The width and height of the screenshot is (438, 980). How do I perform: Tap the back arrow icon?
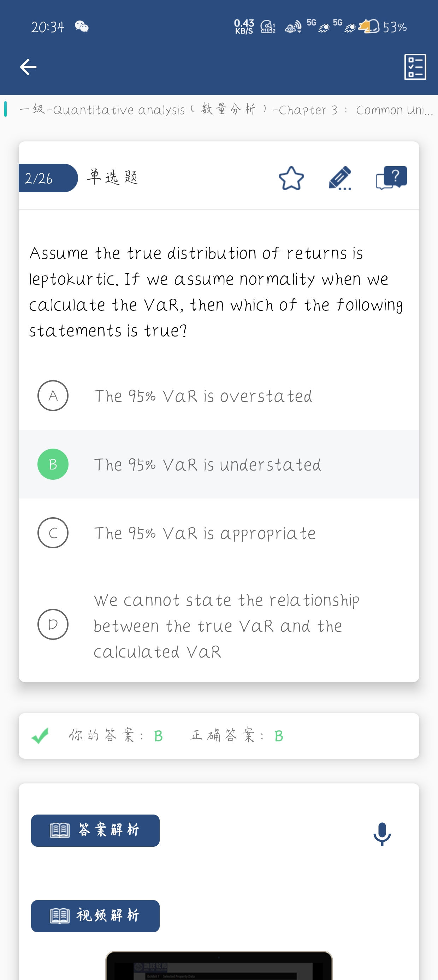coord(28,67)
